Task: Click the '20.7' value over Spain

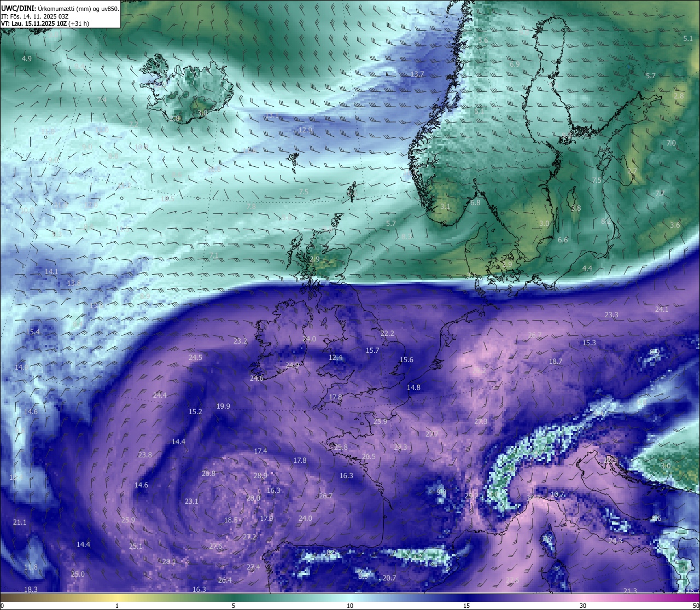Action: 389,578
